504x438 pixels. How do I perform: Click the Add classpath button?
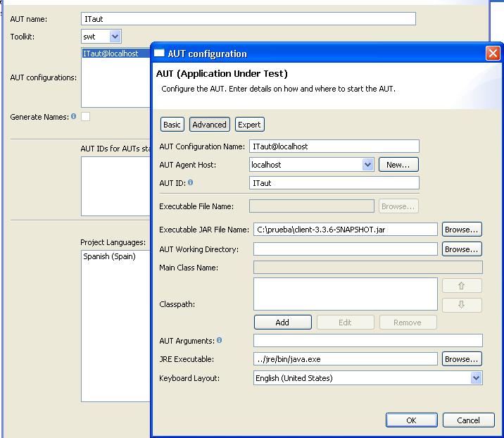pos(283,323)
